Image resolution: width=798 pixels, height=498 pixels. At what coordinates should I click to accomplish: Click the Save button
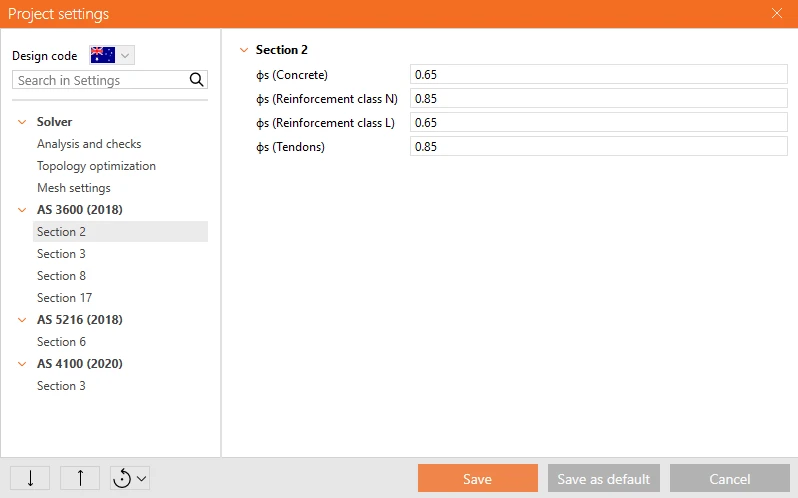[477, 478]
